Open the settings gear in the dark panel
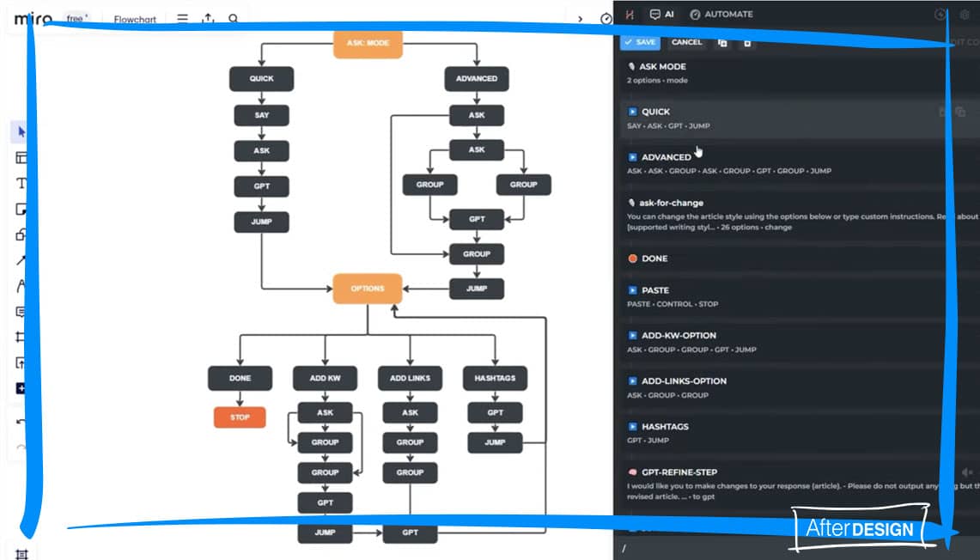 [x=964, y=15]
